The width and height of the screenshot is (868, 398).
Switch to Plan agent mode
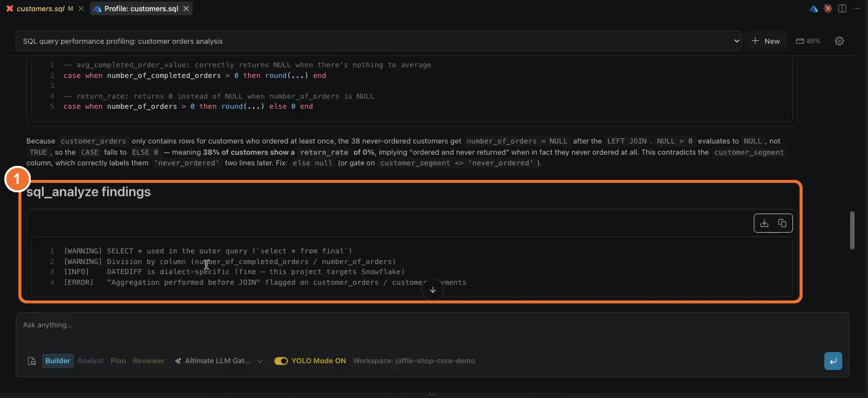(118, 361)
